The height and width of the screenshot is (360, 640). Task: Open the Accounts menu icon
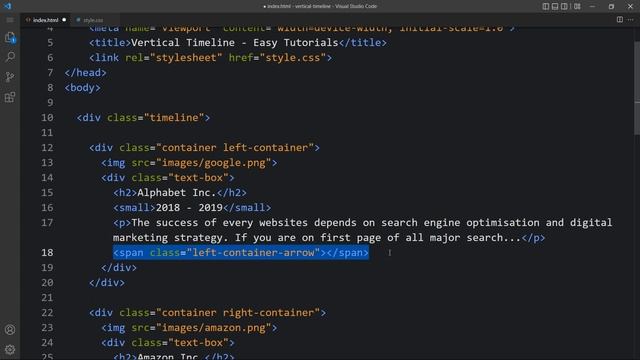coord(10,329)
